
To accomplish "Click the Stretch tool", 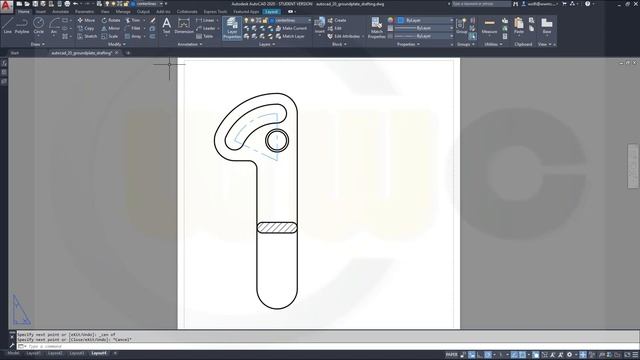I will (87, 36).
